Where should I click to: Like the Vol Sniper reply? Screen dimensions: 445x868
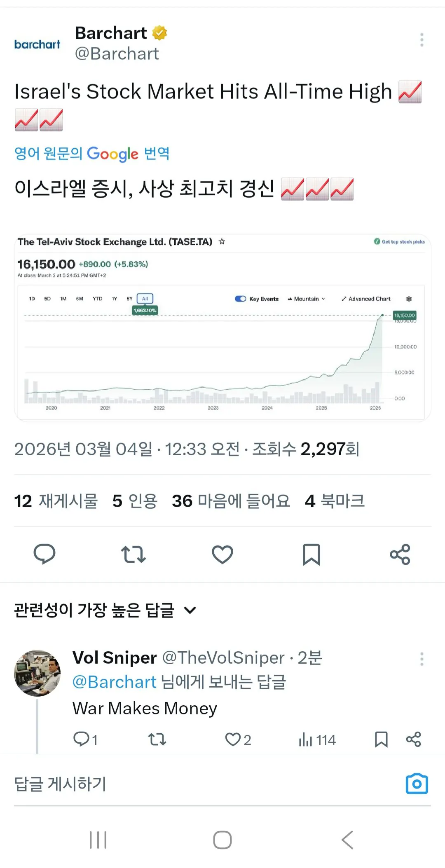pyautogui.click(x=233, y=739)
